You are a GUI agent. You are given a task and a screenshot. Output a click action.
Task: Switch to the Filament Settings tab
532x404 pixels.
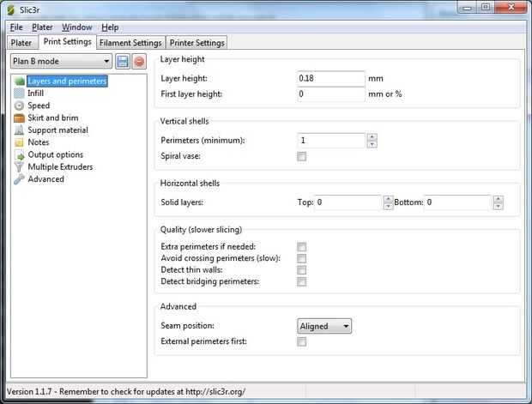130,43
